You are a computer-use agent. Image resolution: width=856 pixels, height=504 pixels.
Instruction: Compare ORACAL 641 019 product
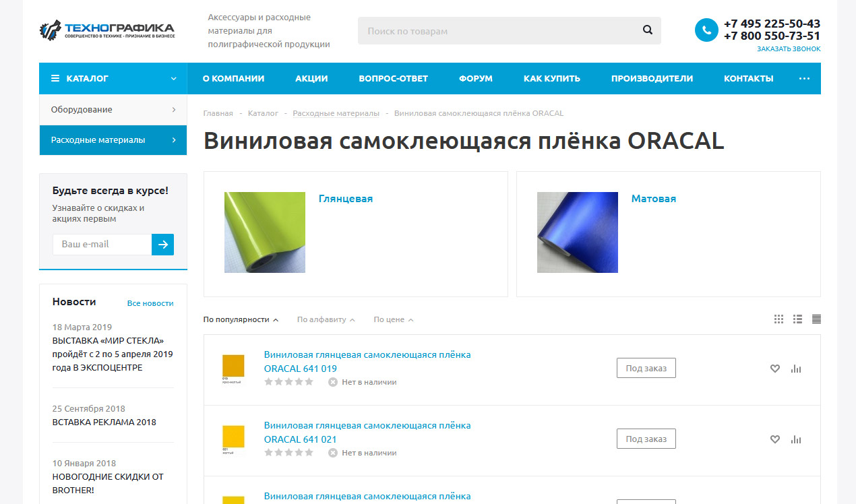pyautogui.click(x=796, y=369)
